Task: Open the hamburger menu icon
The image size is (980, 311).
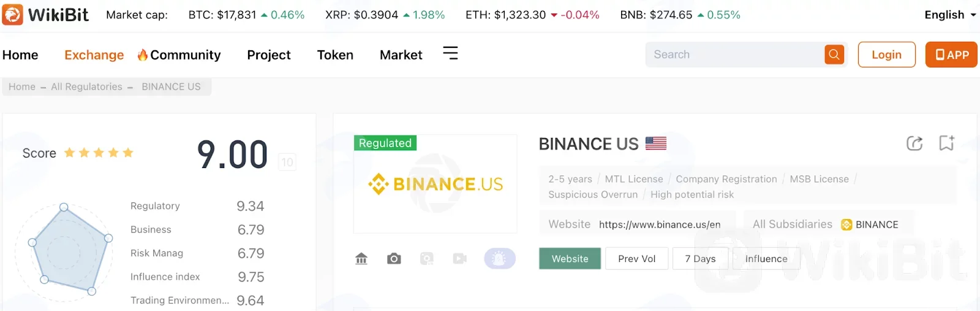Action: [x=450, y=53]
